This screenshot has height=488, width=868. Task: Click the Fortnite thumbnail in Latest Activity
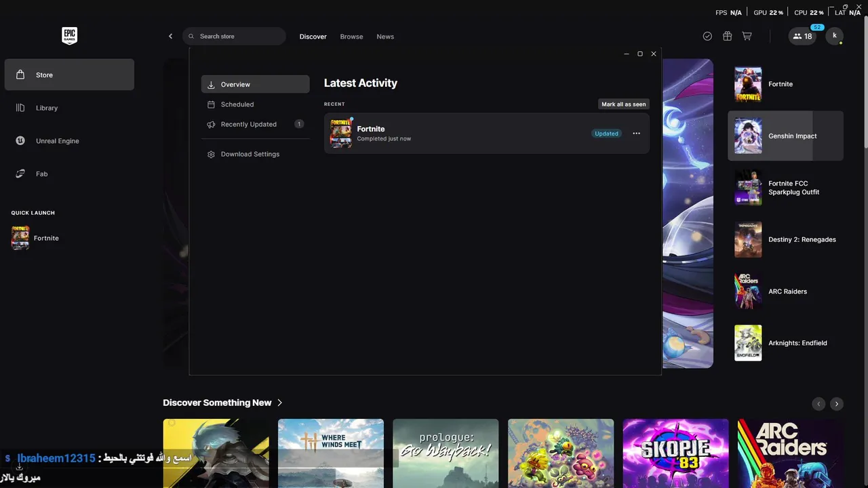pos(340,133)
